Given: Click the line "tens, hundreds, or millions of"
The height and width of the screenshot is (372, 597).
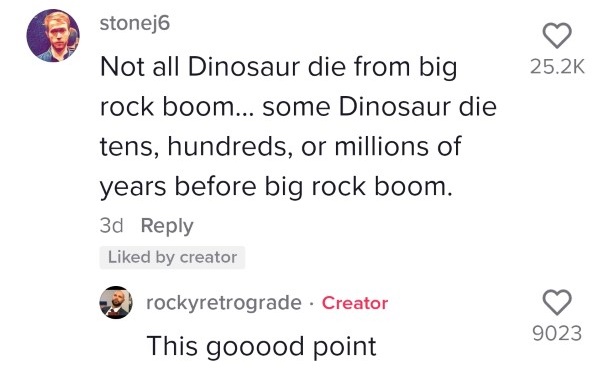Looking at the screenshot, I should (x=281, y=147).
